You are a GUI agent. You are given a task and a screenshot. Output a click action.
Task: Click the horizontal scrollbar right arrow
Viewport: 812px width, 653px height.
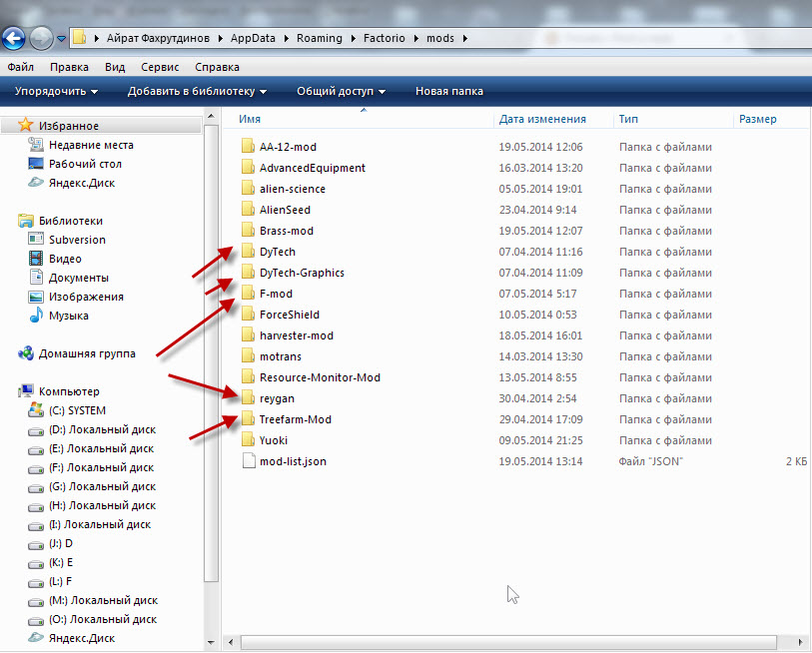pyautogui.click(x=801, y=643)
